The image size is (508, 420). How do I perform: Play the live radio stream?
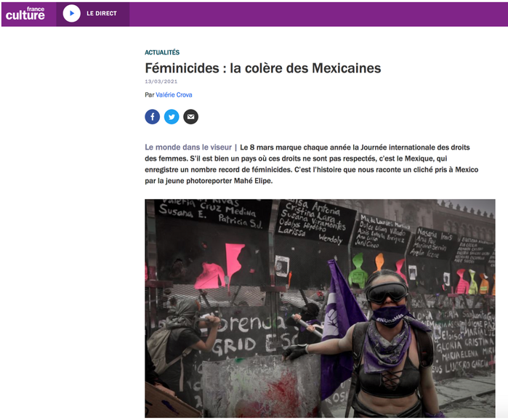72,14
